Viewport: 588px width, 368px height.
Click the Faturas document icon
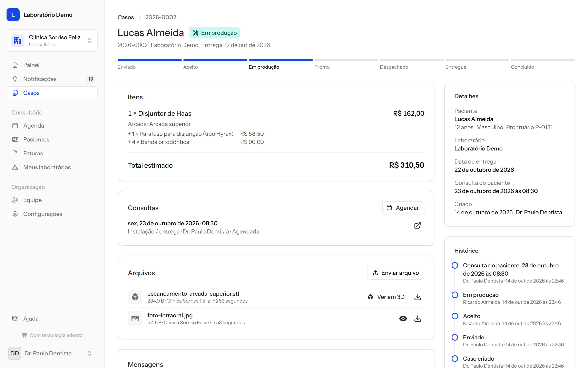(x=15, y=153)
